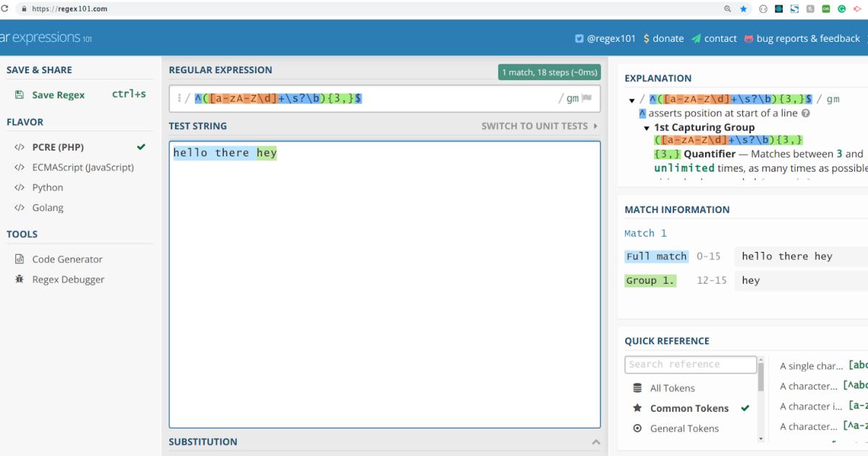Click the green Grammarly extension icon
868x456 pixels.
(842, 9)
